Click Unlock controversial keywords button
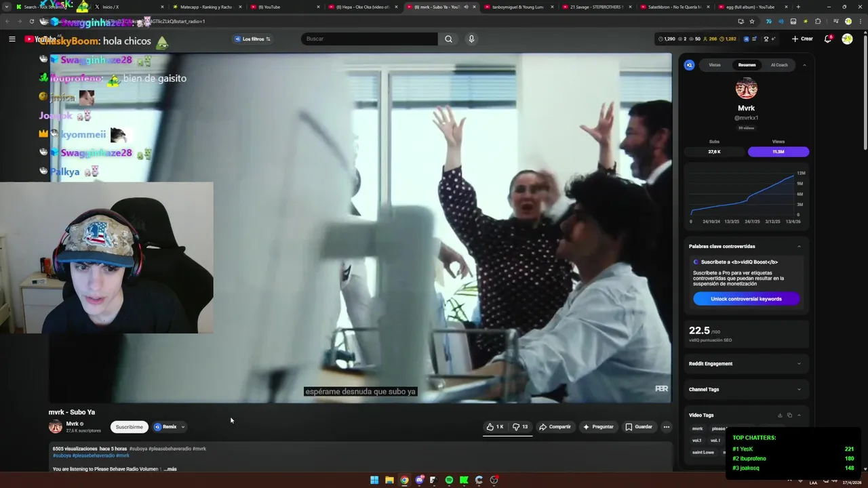Screen dimensions: 868x488 tap(746, 299)
